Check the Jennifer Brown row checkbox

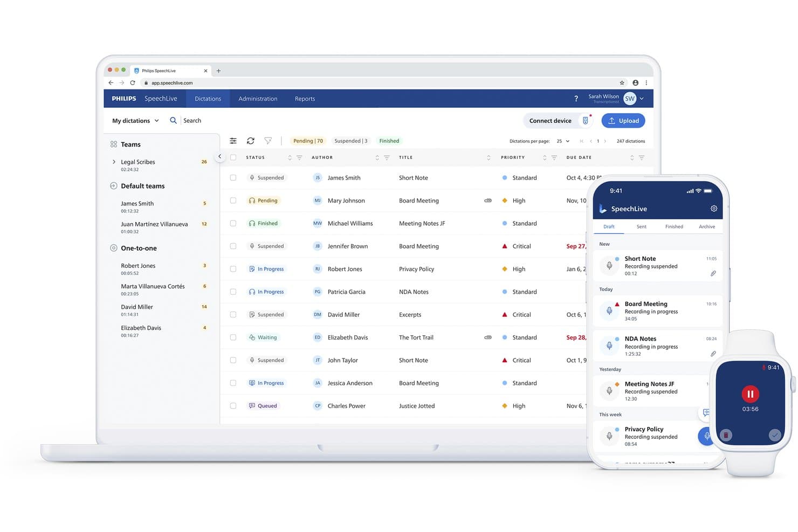233,246
